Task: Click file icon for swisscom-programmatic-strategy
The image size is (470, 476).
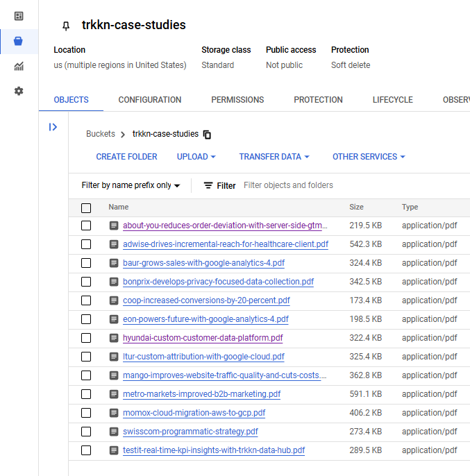Action: pyautogui.click(x=114, y=432)
